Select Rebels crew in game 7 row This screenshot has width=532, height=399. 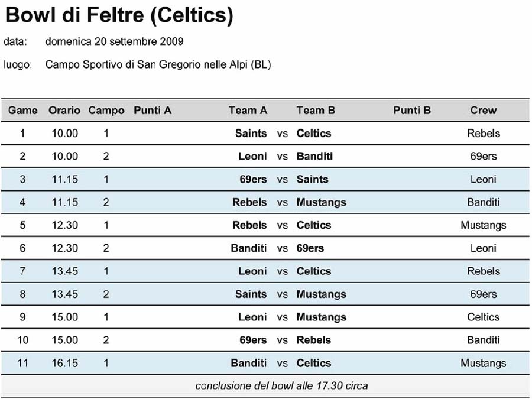(x=483, y=271)
